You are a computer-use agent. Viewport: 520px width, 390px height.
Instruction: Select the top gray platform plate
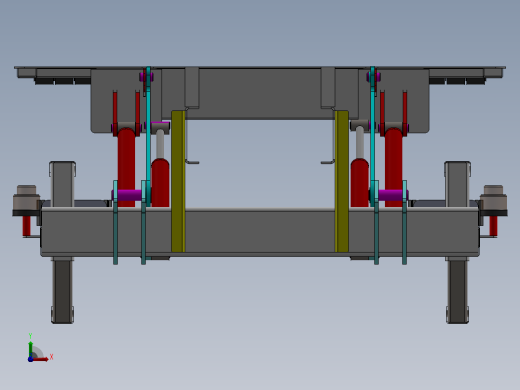tap(260, 68)
